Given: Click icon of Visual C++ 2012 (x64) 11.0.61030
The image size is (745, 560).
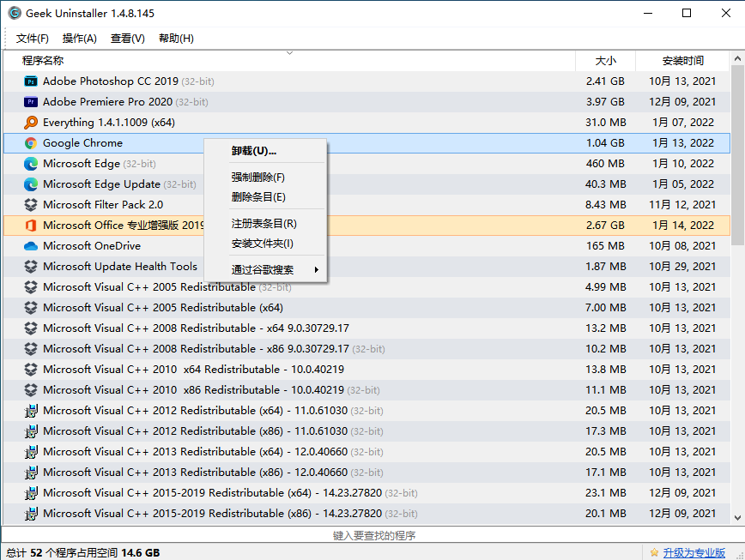Looking at the screenshot, I should [31, 411].
